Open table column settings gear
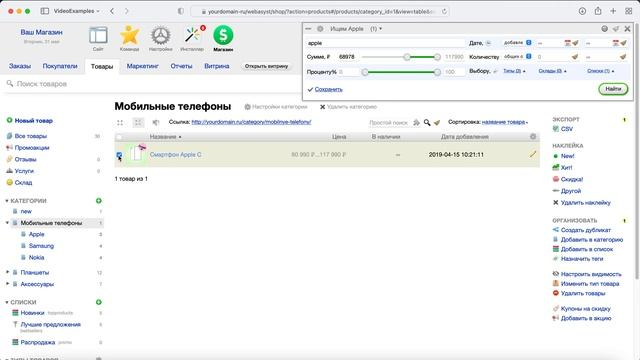The image size is (640, 360). tap(533, 136)
